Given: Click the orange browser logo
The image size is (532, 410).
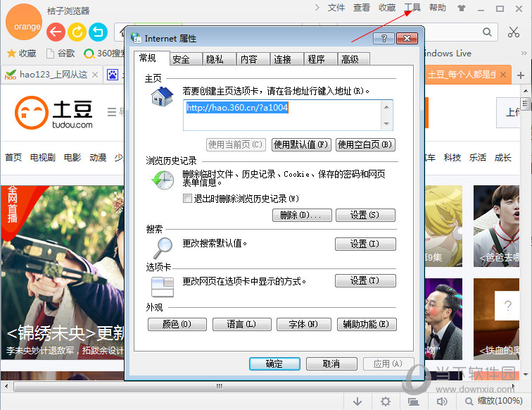Looking at the screenshot, I should 24,23.
